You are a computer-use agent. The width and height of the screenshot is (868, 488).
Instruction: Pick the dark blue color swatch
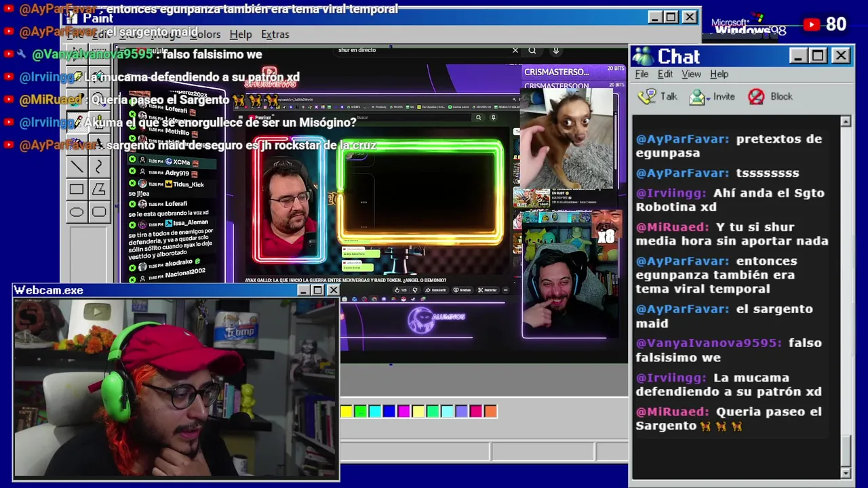tap(389, 411)
